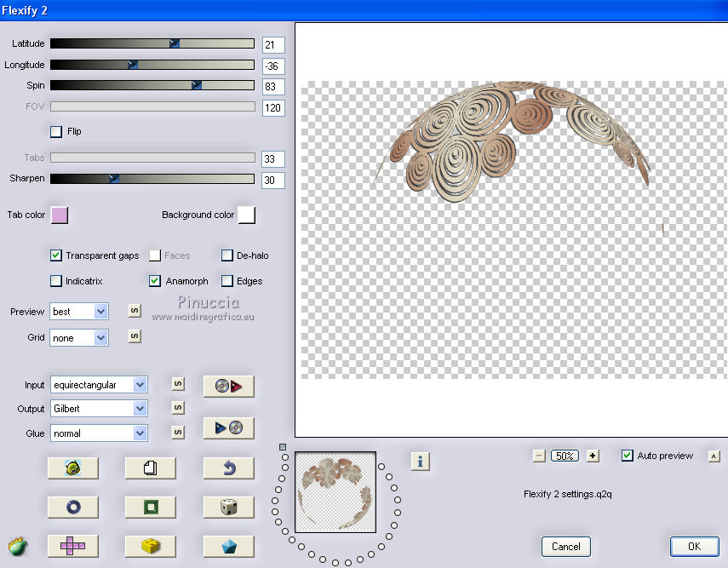The width and height of the screenshot is (728, 568).
Task: Click the Sharpen value field
Action: click(x=273, y=181)
